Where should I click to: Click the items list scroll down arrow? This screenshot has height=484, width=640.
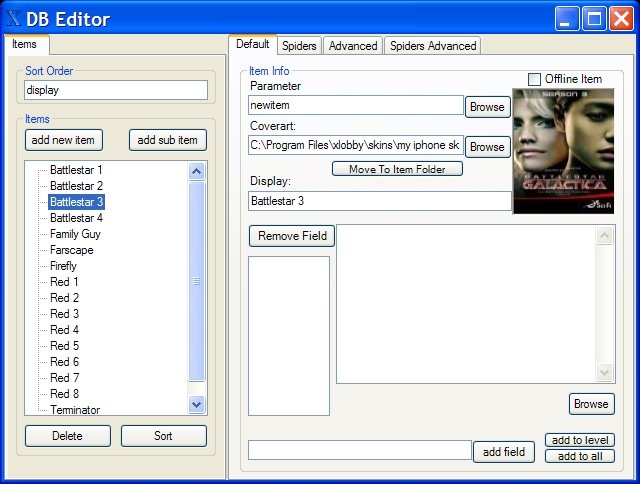coord(196,405)
